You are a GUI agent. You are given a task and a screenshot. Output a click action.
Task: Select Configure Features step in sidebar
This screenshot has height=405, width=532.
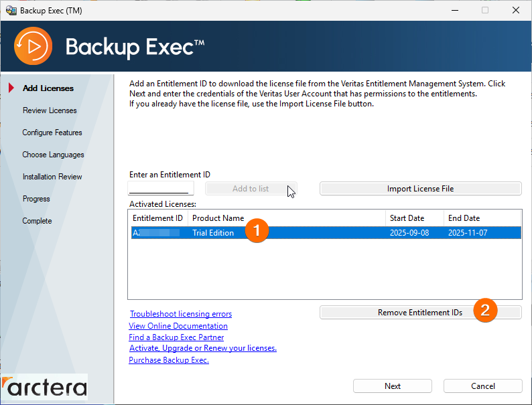pyautogui.click(x=52, y=133)
